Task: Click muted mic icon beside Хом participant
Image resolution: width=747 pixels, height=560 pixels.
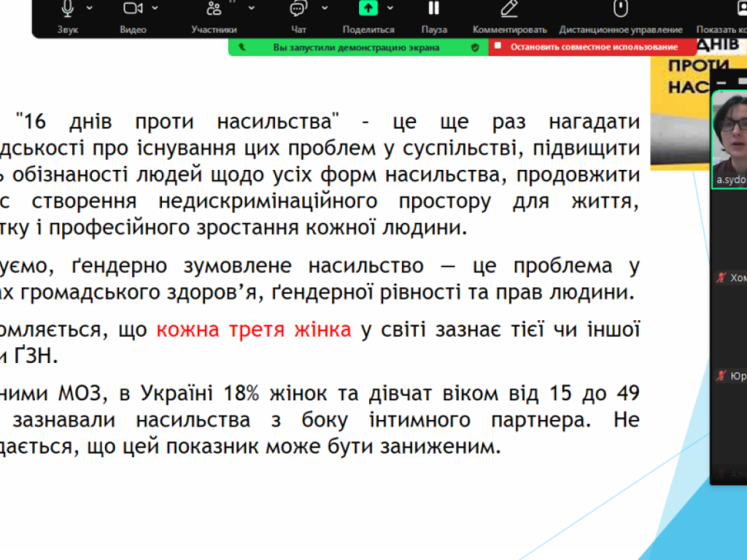Action: click(x=721, y=278)
